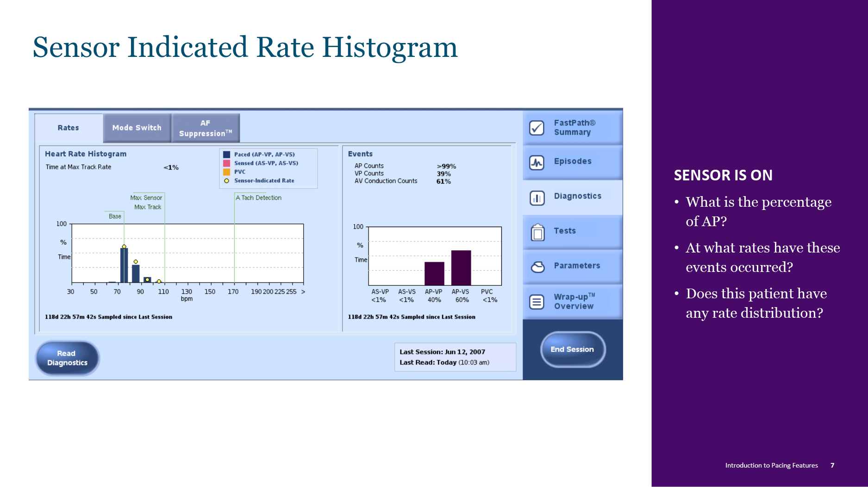Click the AP-VP bar in Events chart
Viewport: 868px width, 487px height.
[434, 273]
